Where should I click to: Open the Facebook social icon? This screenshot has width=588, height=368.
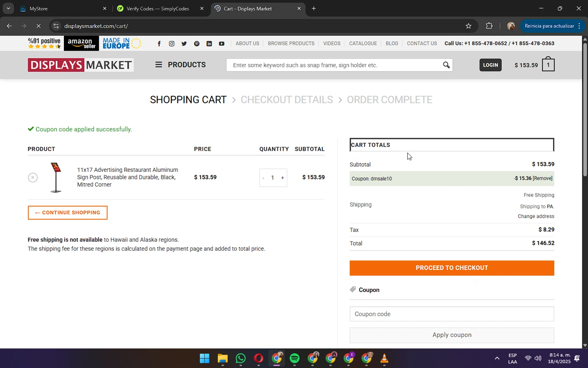click(x=159, y=44)
